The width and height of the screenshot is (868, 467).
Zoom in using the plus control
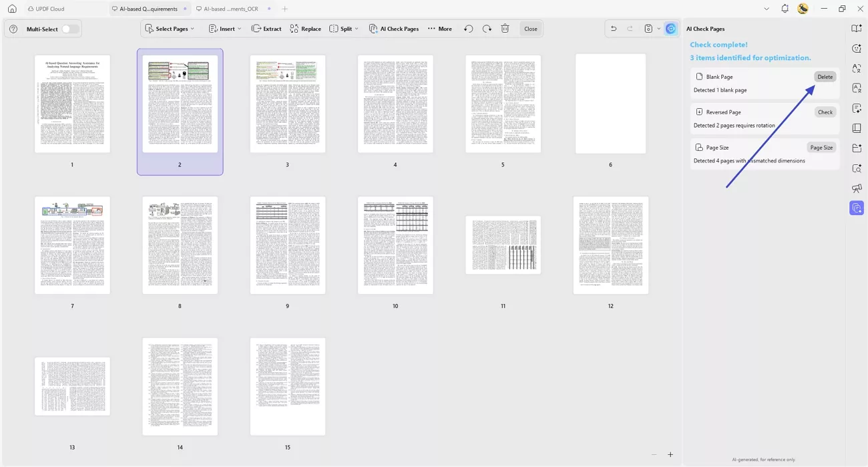671,454
